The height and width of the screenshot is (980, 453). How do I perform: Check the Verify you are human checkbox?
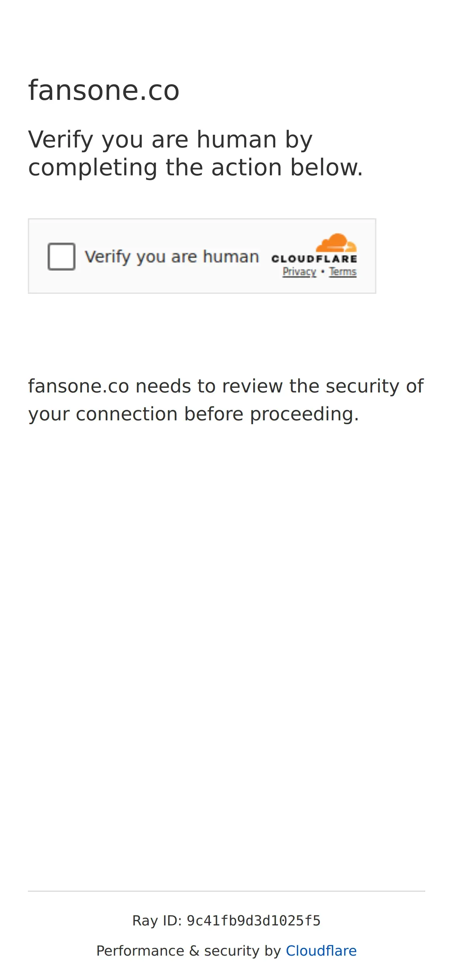[x=61, y=256]
